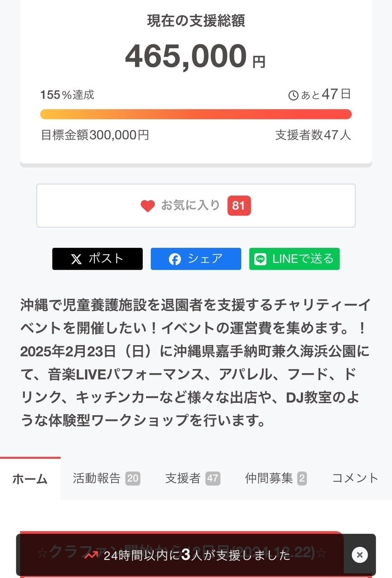Click the red trending arrow icon
Image resolution: width=392 pixels, height=578 pixels.
tap(91, 555)
